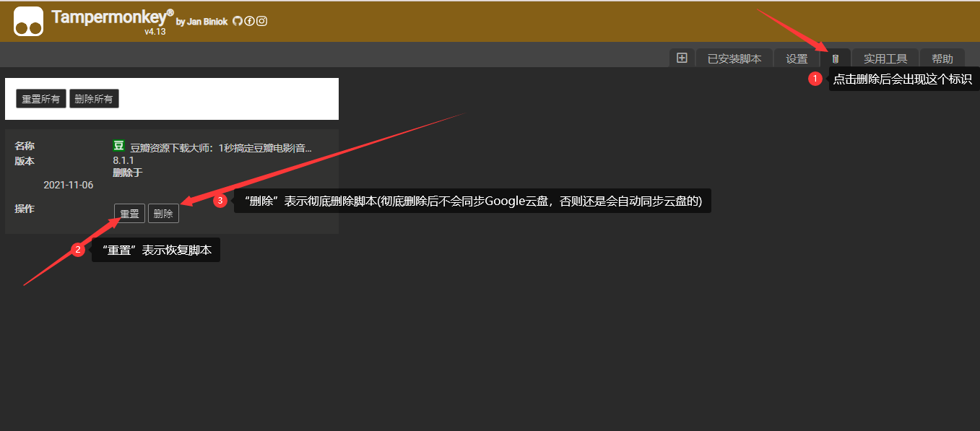This screenshot has width=980, height=431.
Task: Click the 名称 field label
Action: (25, 146)
